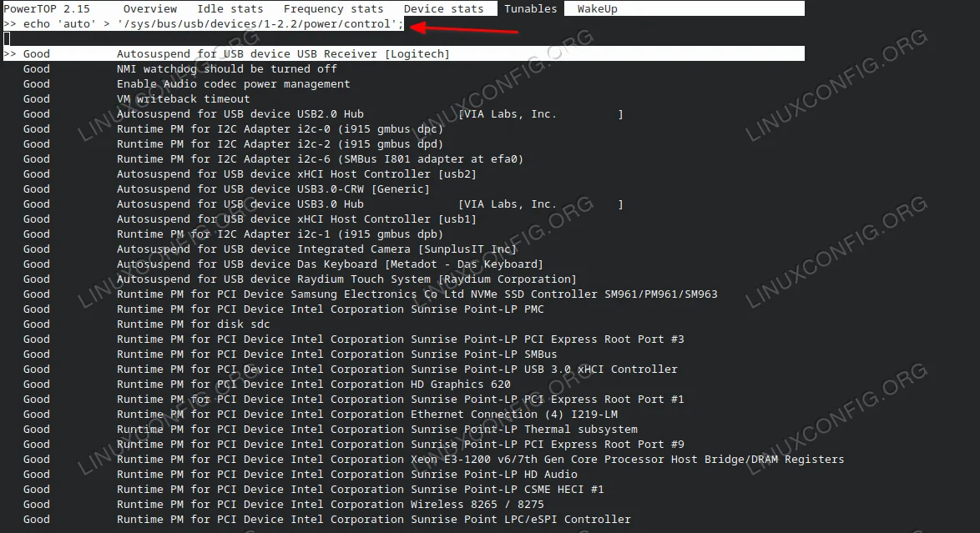The image size is (980, 533).
Task: Click the echo 'auto' command line
Action: tap(204, 23)
